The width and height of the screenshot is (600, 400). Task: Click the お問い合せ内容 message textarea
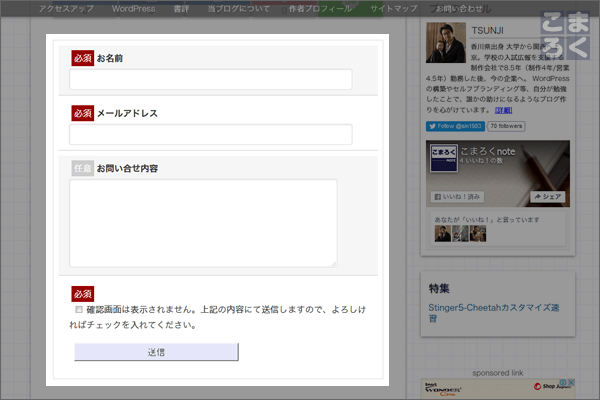tap(203, 223)
